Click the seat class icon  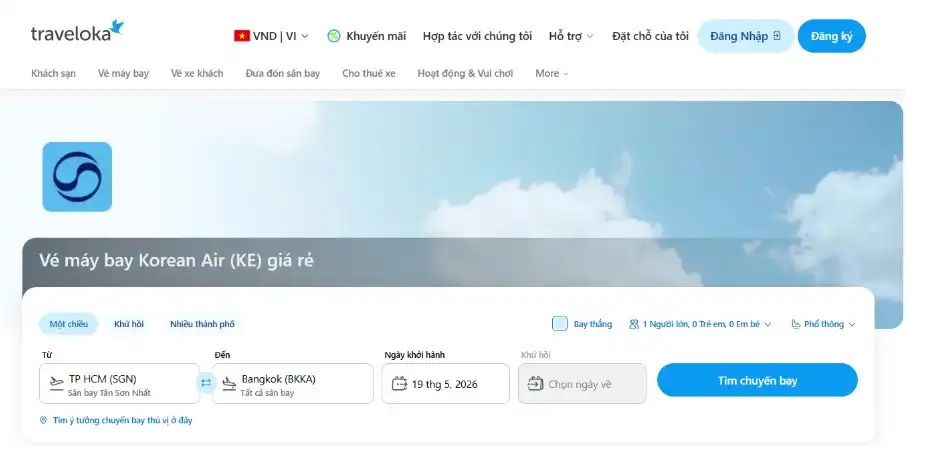tap(796, 324)
